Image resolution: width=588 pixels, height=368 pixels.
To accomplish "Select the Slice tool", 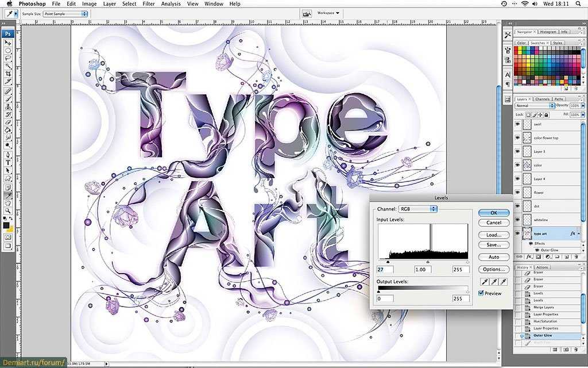I will point(8,82).
